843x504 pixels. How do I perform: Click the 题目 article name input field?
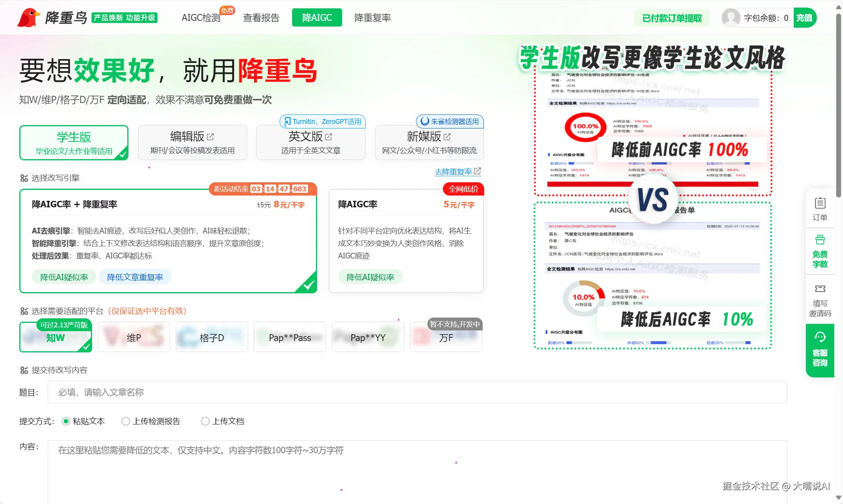(417, 392)
